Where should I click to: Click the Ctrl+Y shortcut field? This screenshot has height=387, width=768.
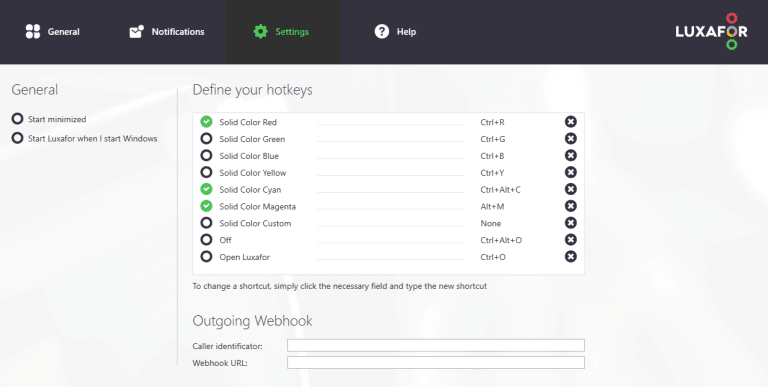tap(492, 173)
